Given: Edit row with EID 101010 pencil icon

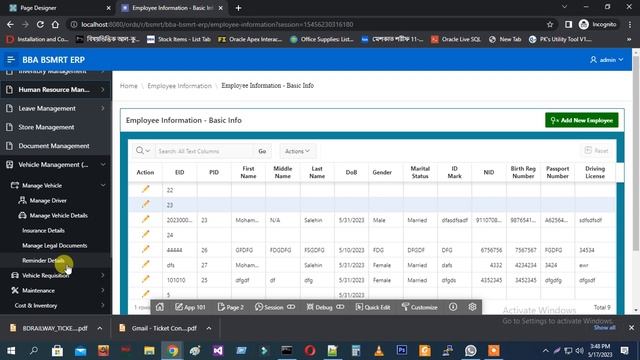Looking at the screenshot, I should point(145,279).
